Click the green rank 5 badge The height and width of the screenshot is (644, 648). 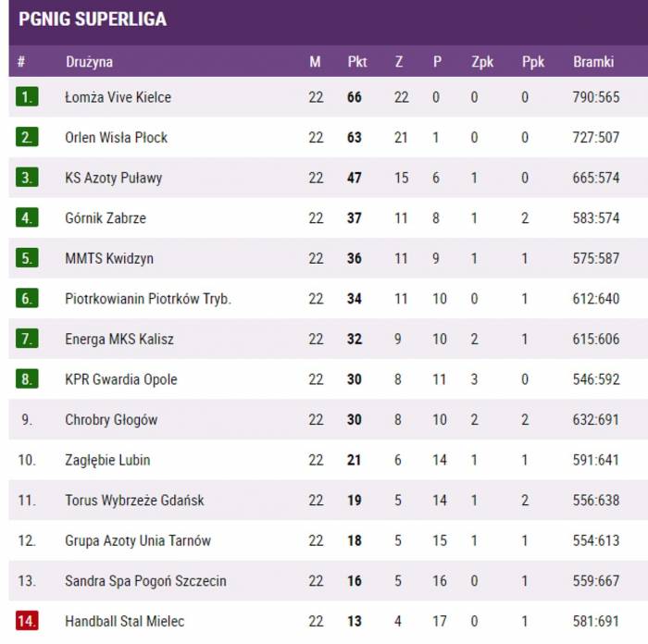click(x=27, y=258)
